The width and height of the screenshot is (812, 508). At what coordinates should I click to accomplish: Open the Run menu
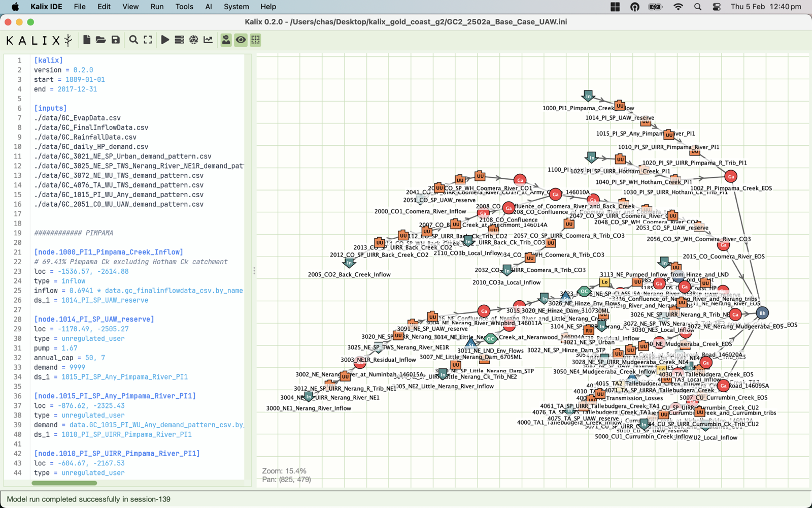157,7
